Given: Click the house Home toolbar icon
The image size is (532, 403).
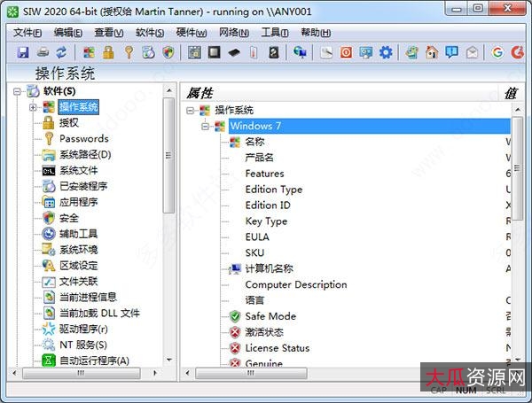Looking at the screenshot, I should click(x=432, y=52).
